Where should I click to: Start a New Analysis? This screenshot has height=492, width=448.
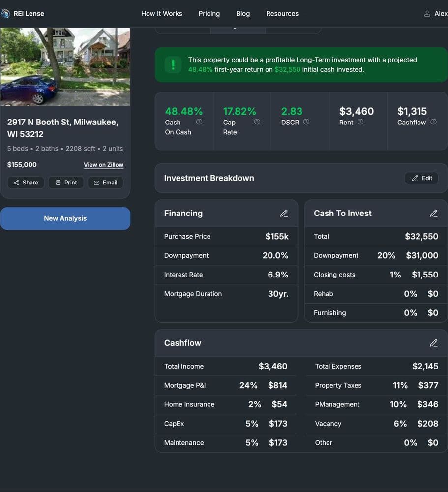click(65, 218)
